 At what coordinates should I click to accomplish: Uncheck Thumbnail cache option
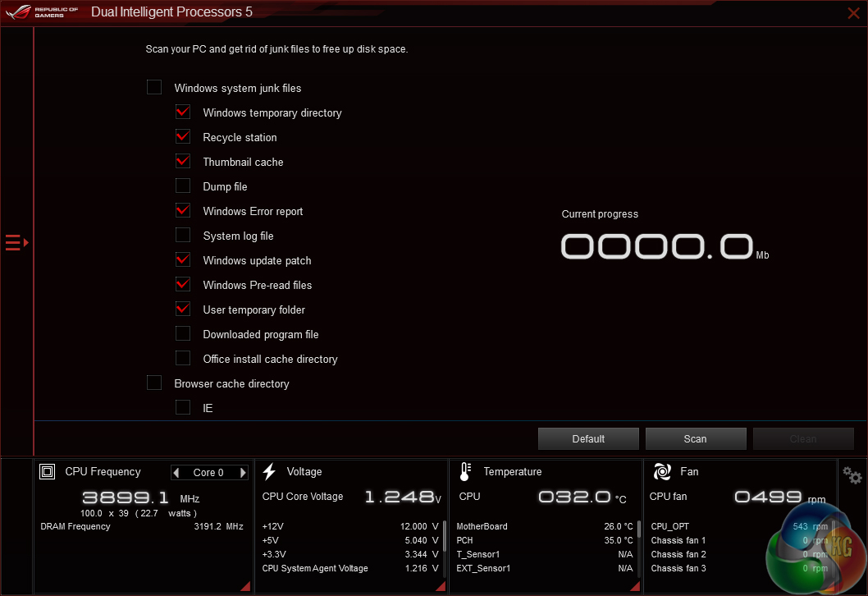pyautogui.click(x=183, y=161)
